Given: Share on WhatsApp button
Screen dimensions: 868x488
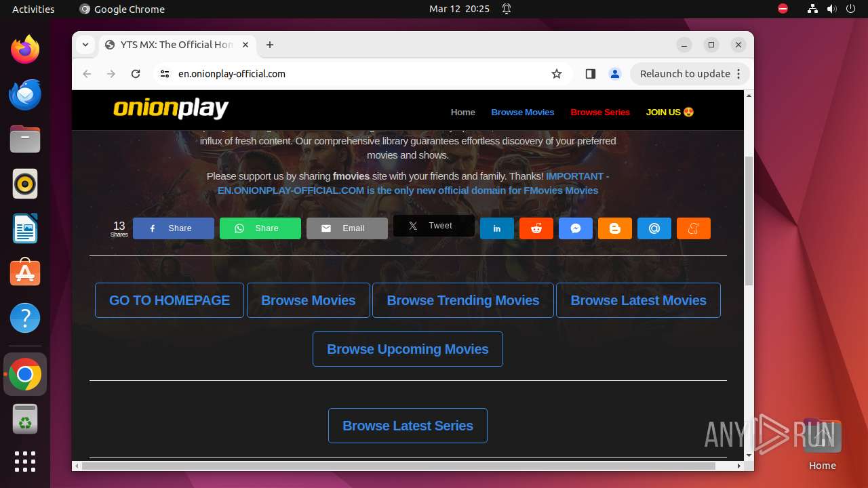Looking at the screenshot, I should coord(260,228).
